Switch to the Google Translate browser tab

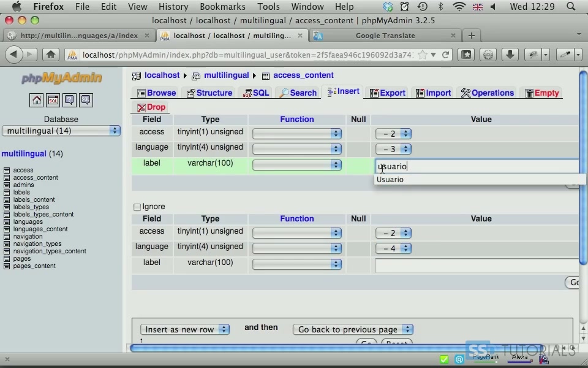(x=385, y=36)
